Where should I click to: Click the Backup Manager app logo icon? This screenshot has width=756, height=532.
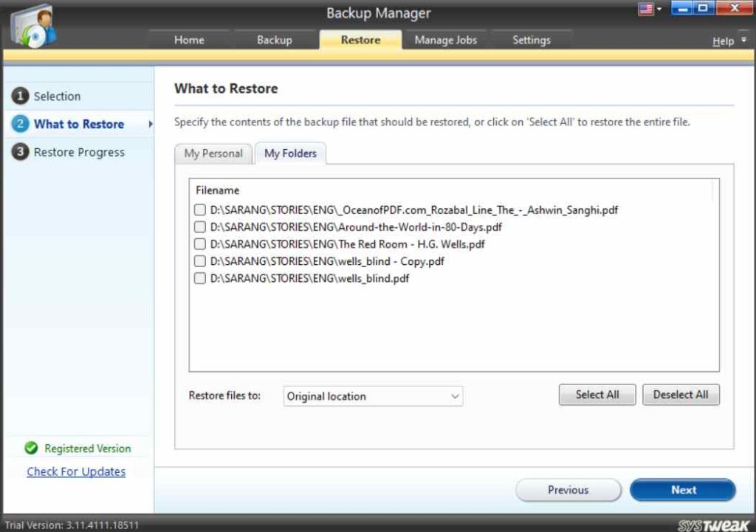(x=32, y=27)
